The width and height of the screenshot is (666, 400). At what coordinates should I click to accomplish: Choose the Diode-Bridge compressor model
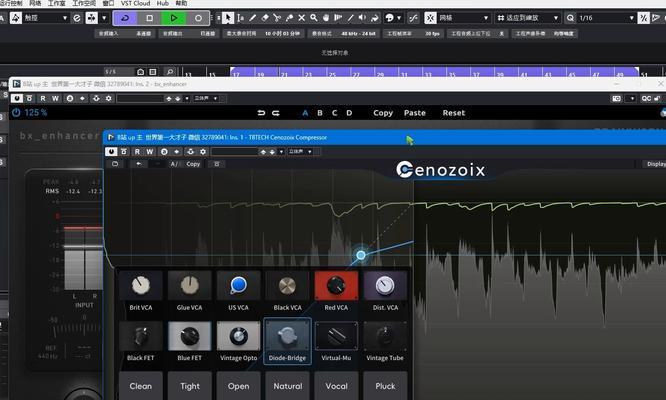287,341
